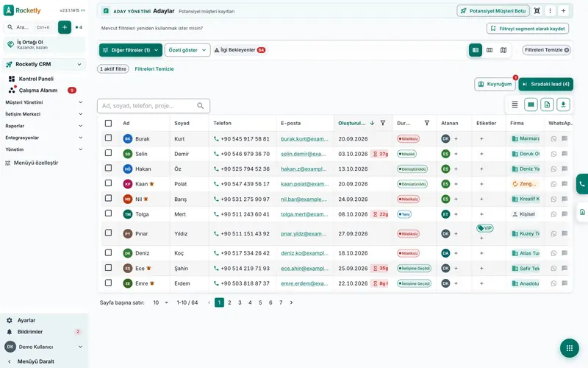Open the WhatsApp icon in Selin's row

pyautogui.click(x=553, y=154)
